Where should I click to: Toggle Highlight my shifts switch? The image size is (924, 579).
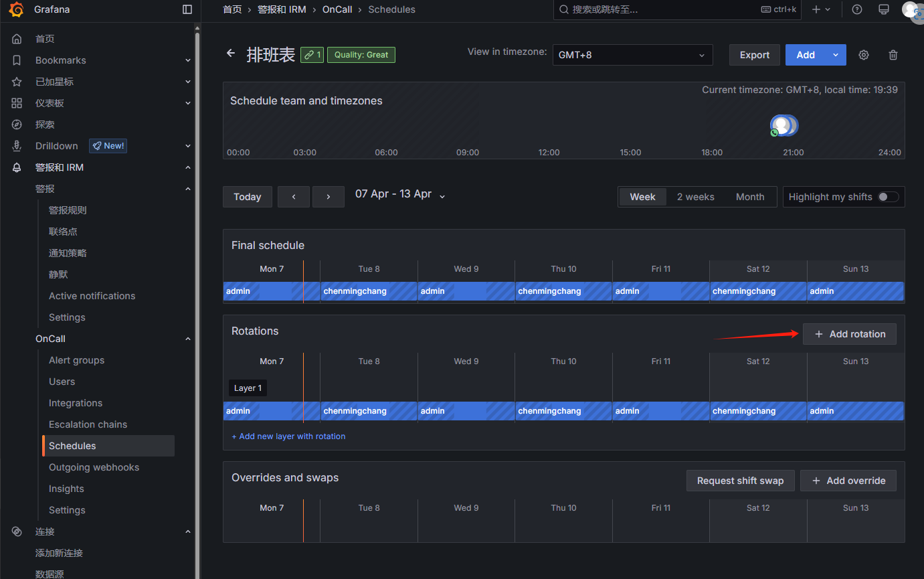[x=889, y=197]
